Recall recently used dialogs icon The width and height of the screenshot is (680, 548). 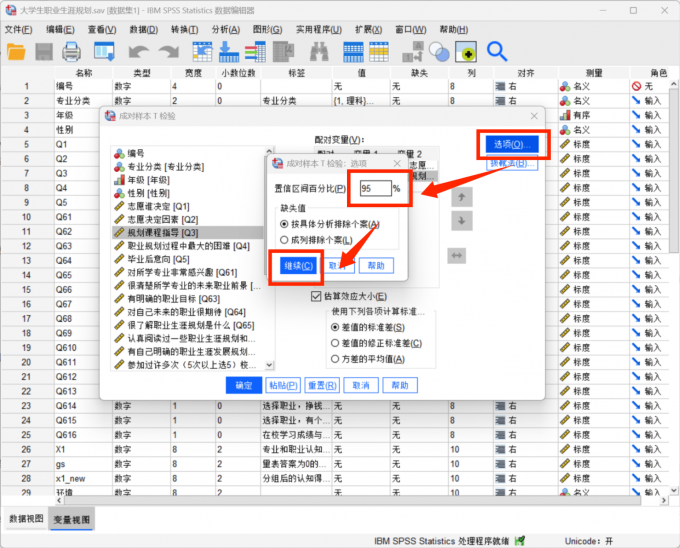pos(104,52)
